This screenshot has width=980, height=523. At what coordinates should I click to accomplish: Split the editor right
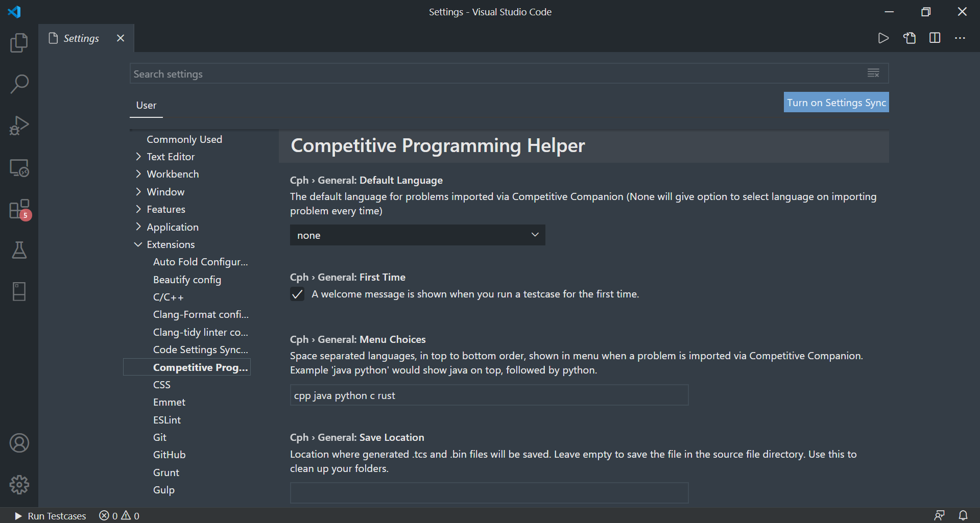[935, 38]
